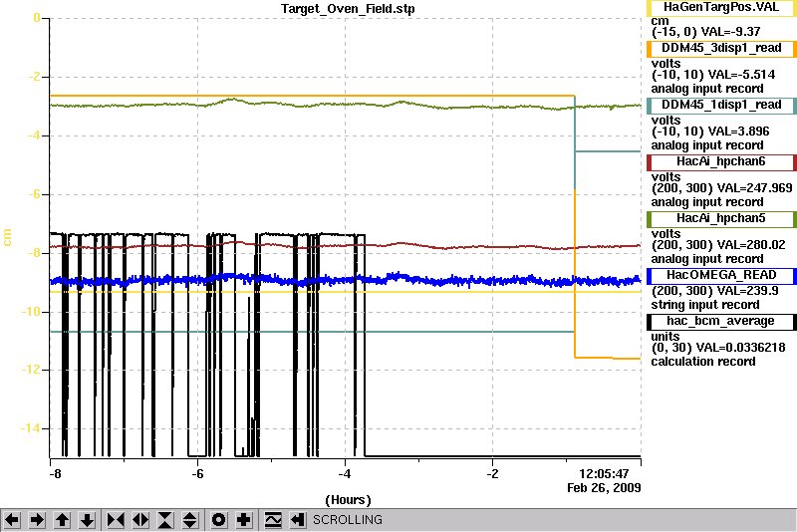Screen dimensions: 797x532
Task: Click the VAL=-5.514 reading text
Action: 741,75
